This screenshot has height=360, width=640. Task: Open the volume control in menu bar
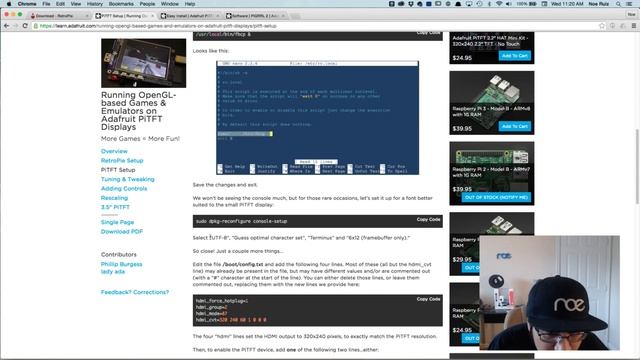[x=509, y=4]
